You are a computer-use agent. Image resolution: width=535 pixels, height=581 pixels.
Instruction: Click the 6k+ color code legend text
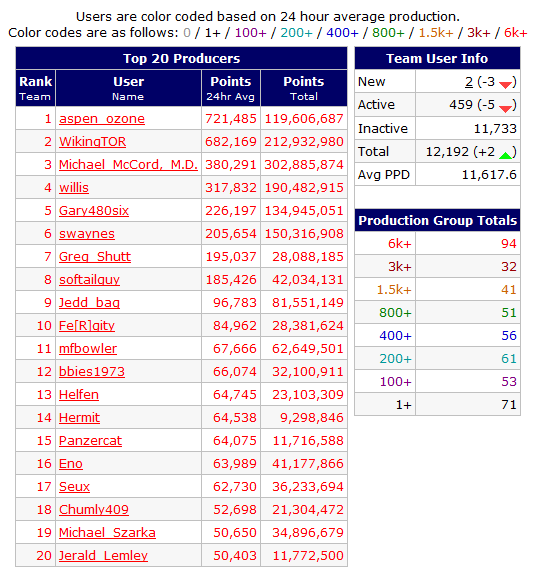point(515,33)
